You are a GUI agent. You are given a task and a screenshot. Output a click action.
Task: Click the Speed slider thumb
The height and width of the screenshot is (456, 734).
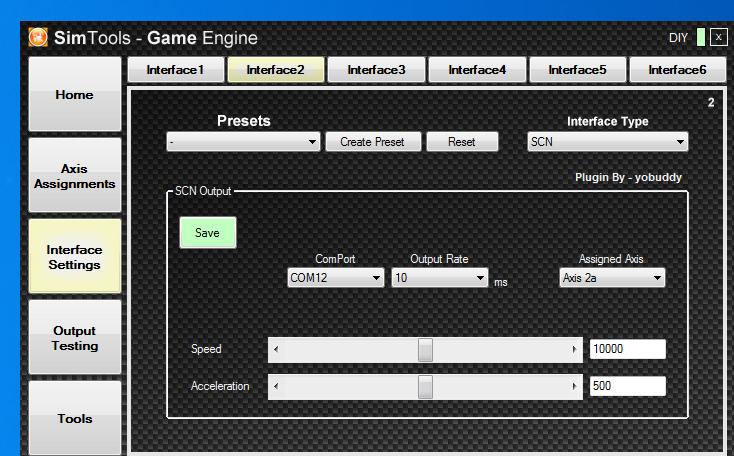tap(425, 349)
